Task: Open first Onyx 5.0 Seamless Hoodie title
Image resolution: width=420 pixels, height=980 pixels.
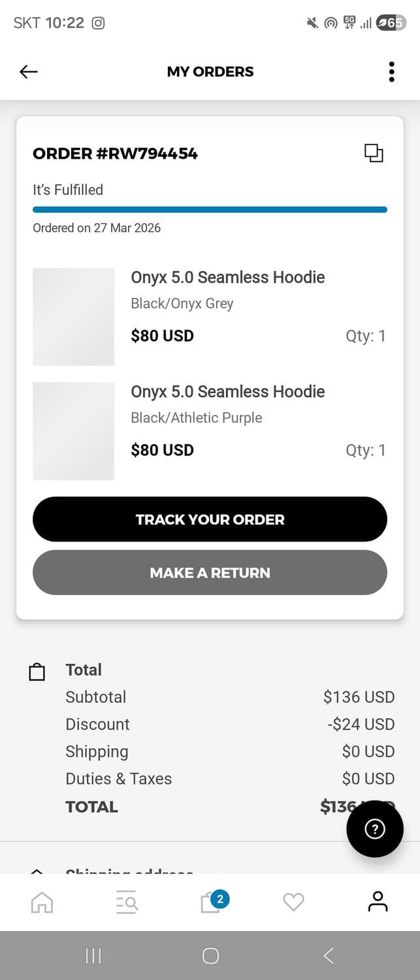Action: (x=227, y=277)
